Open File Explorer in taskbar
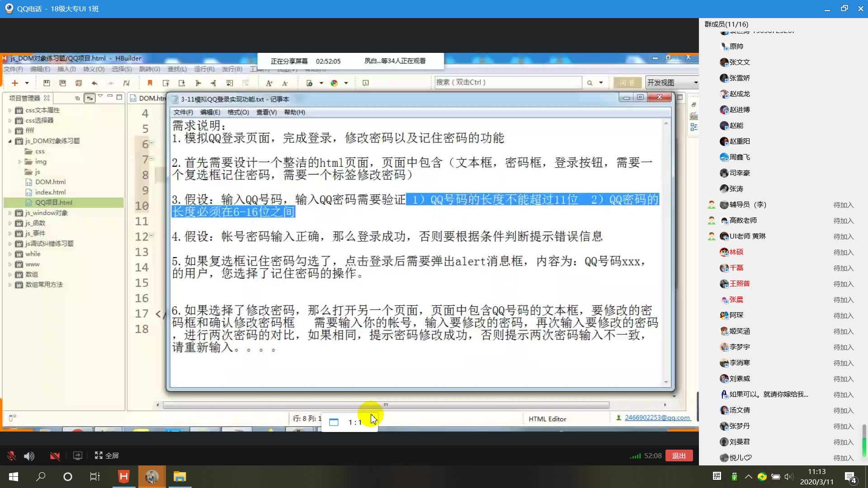The height and width of the screenshot is (488, 868). coord(179,477)
